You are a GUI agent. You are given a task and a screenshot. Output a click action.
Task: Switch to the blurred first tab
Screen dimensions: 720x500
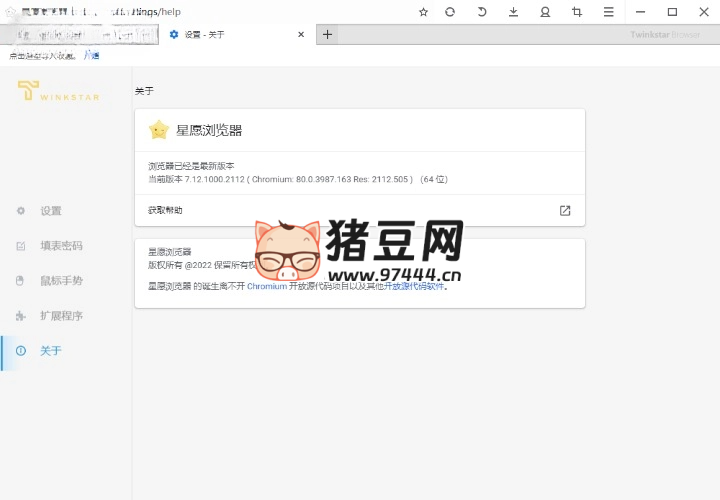point(79,35)
